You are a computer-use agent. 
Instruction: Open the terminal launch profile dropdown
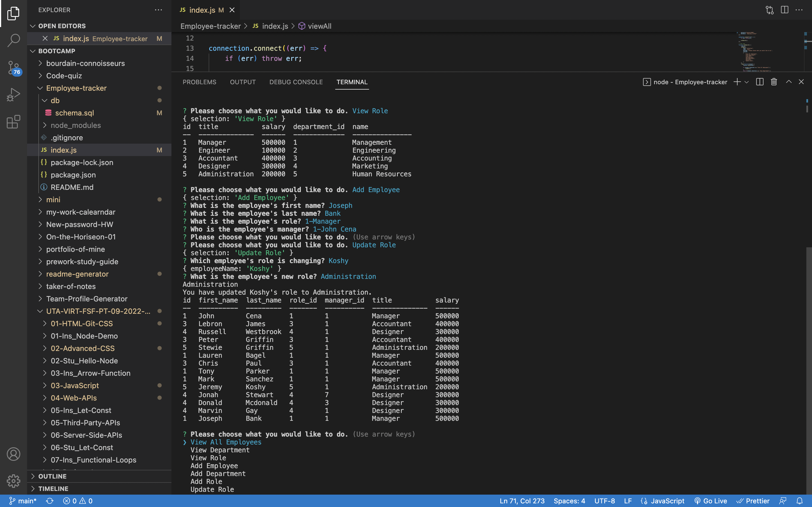coord(746,81)
